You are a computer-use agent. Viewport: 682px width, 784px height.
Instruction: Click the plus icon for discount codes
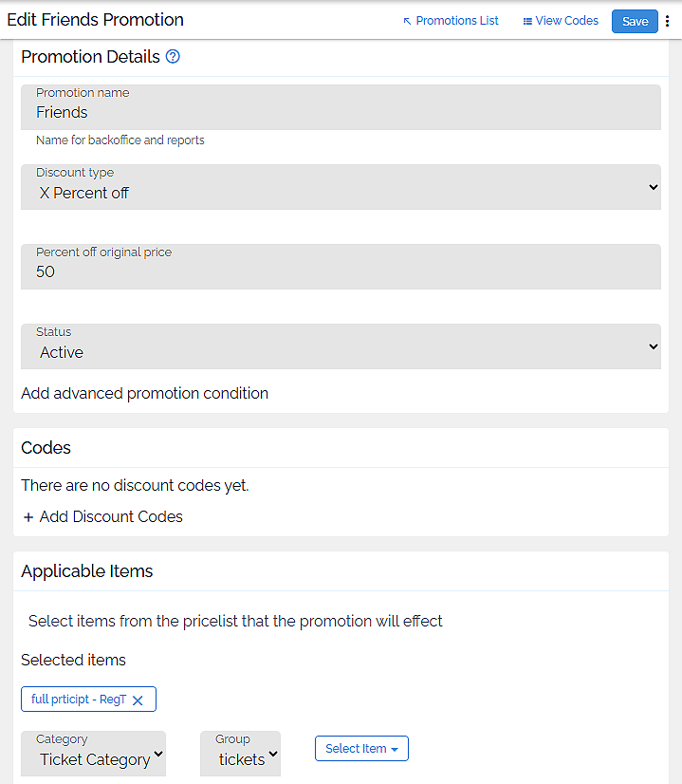tap(28, 517)
